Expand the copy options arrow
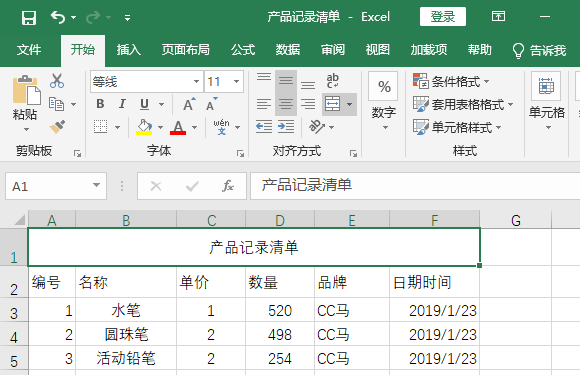This screenshot has width=580, height=375. tap(74, 105)
